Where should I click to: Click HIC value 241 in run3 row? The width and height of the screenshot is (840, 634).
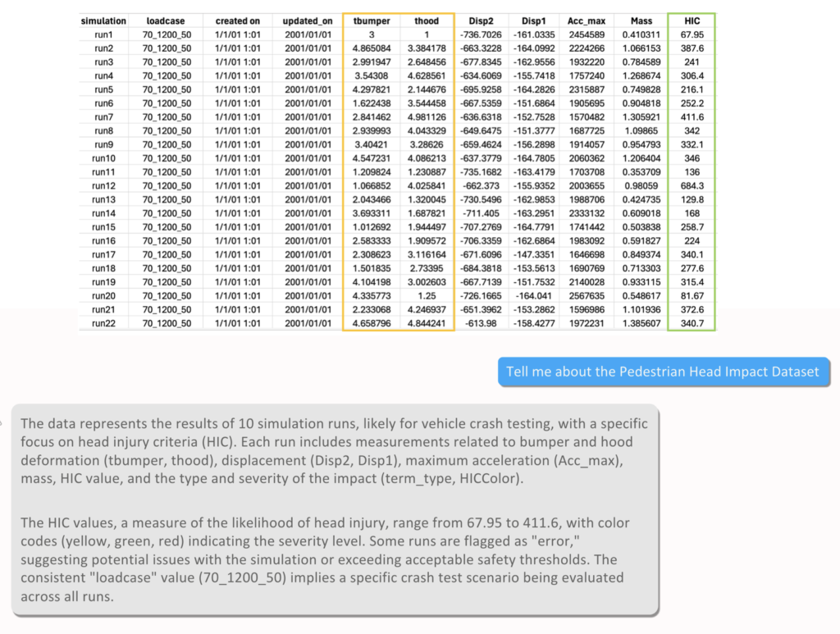(692, 62)
